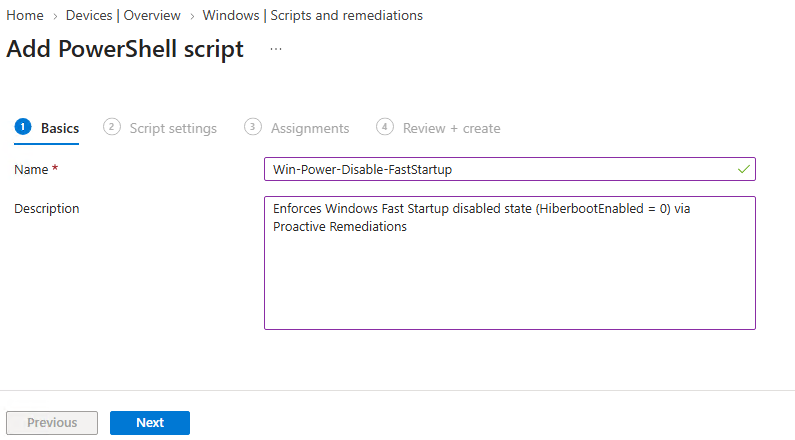Image resolution: width=795 pixels, height=440 pixels.
Task: Go to Home breadcrumb
Action: (25, 16)
